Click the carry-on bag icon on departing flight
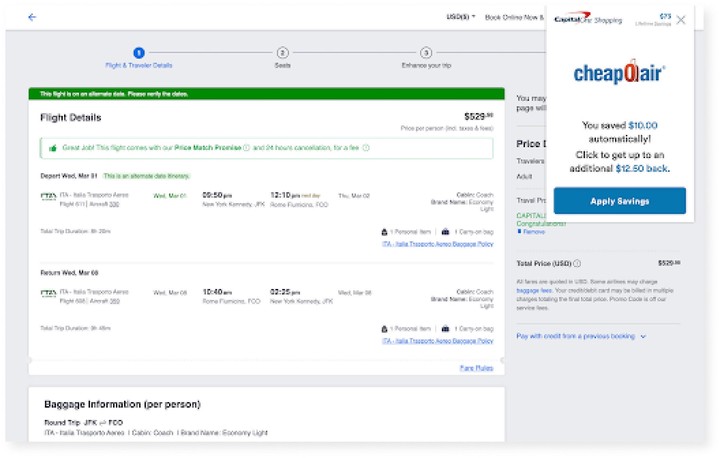 click(446, 231)
